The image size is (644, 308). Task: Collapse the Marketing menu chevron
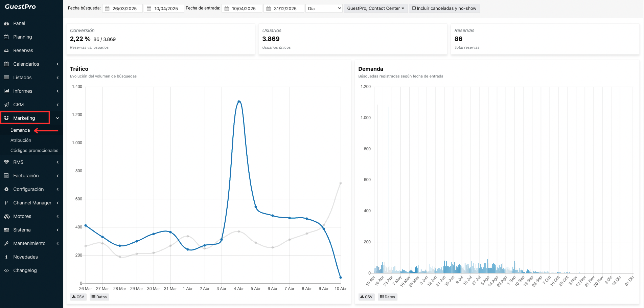pos(57,118)
